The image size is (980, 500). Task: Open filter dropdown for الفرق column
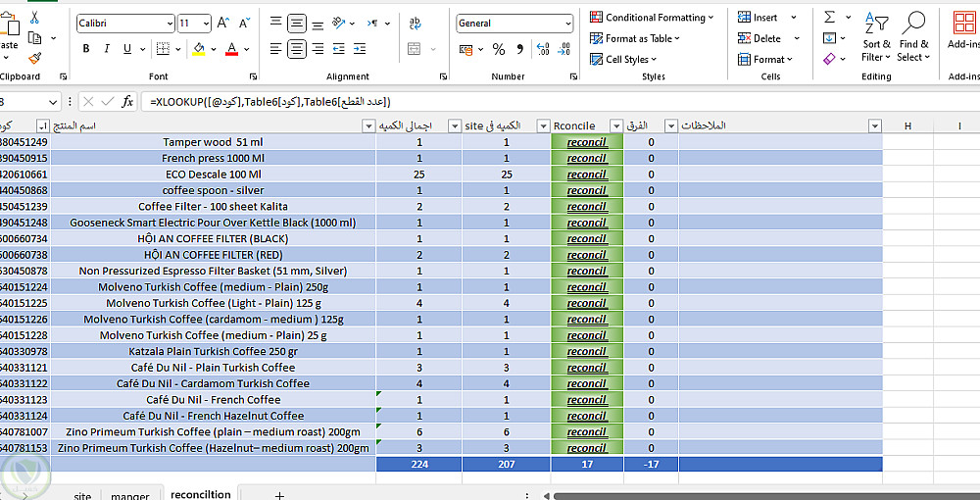click(x=671, y=126)
